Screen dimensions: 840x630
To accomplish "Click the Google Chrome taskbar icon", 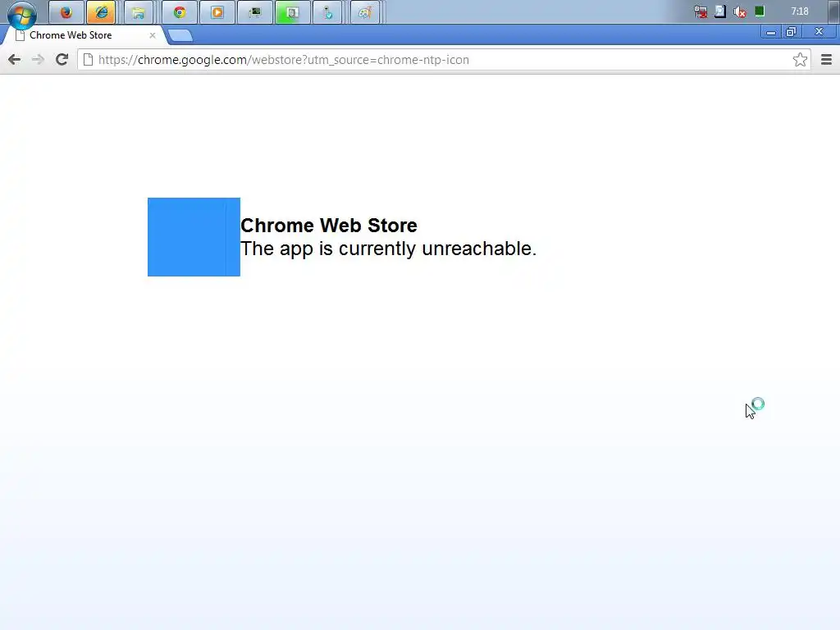I will pos(180,12).
